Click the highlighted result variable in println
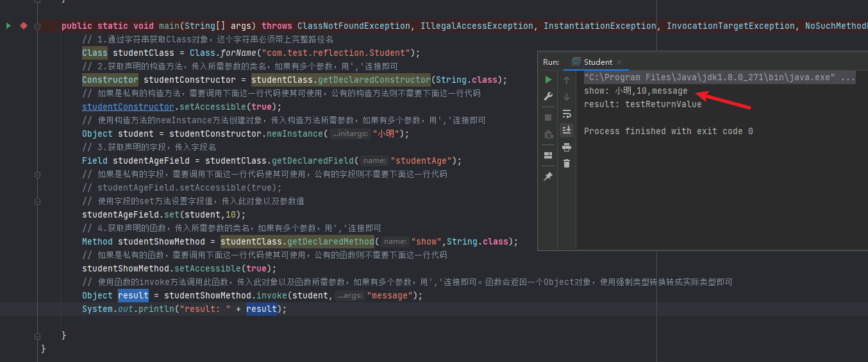The height and width of the screenshot is (362, 868). (x=262, y=309)
